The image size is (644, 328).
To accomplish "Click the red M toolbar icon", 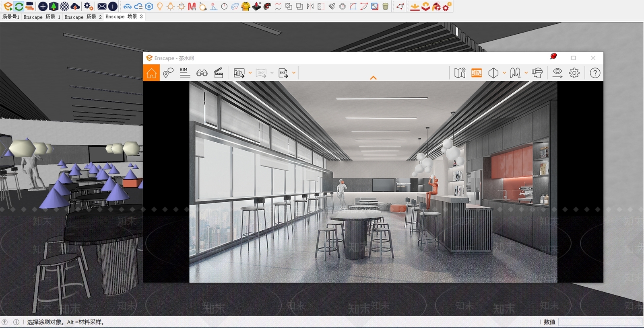I will 192,6.
